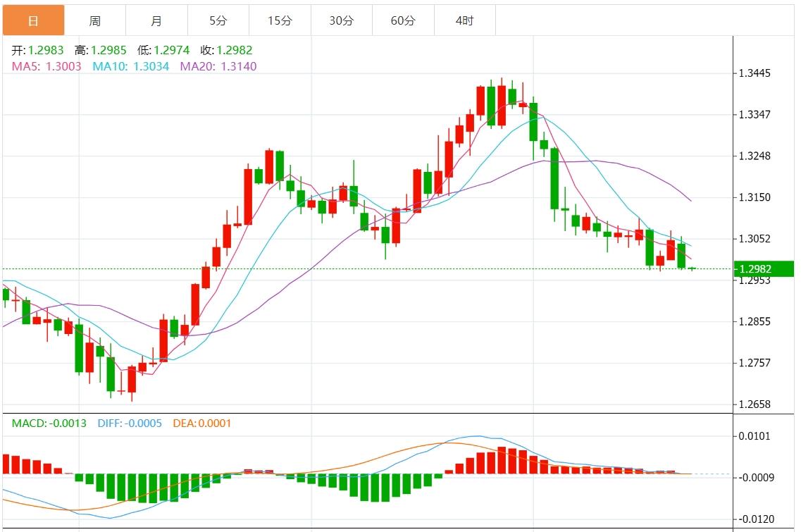The height and width of the screenshot is (532, 801).
Task: Select the 60分 timeframe tab
Action: pos(403,20)
